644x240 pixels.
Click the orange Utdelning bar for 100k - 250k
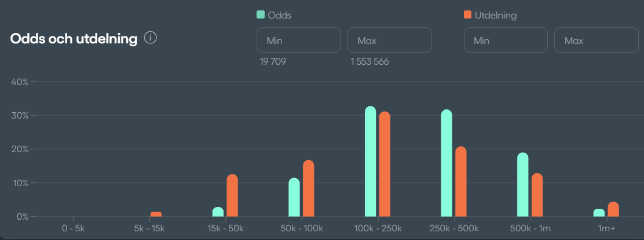[385, 165]
